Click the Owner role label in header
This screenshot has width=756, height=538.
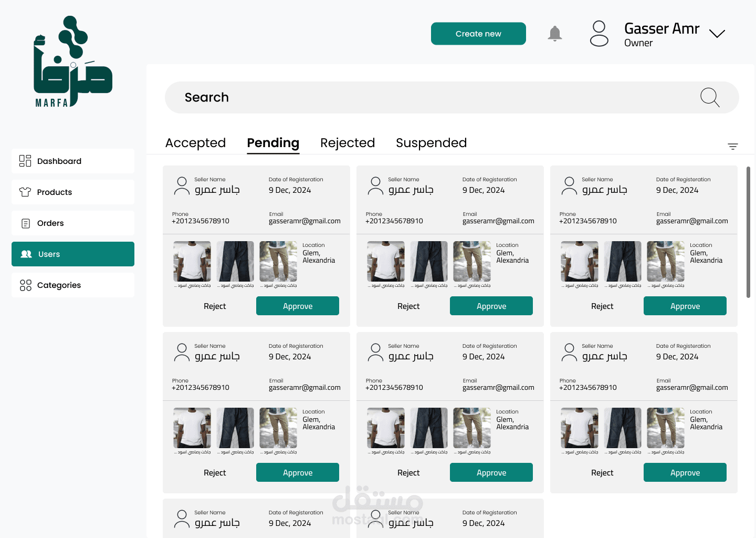pyautogui.click(x=638, y=43)
